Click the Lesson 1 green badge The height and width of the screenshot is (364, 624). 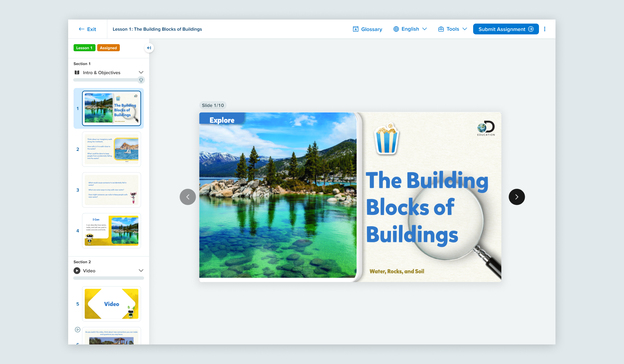(84, 48)
